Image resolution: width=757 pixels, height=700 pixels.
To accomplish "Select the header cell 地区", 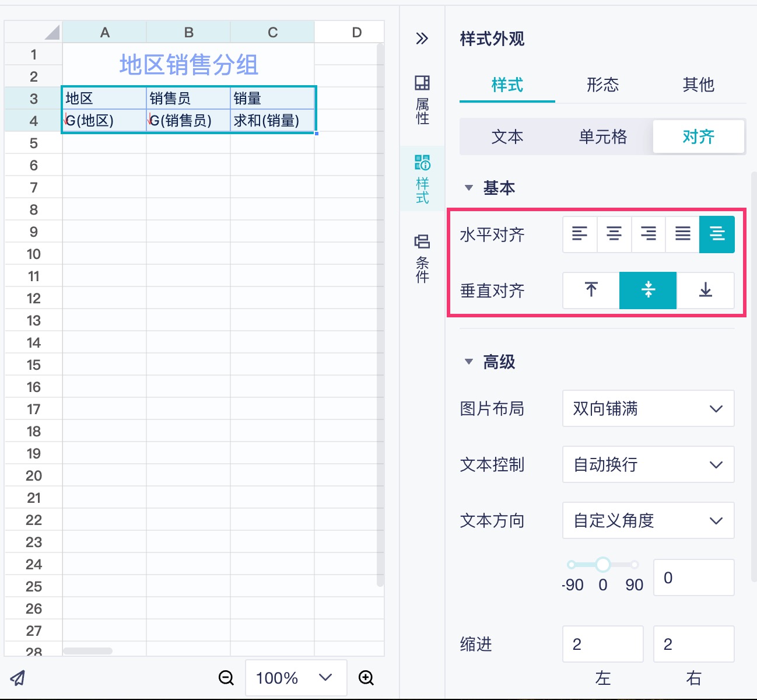I will (x=104, y=99).
